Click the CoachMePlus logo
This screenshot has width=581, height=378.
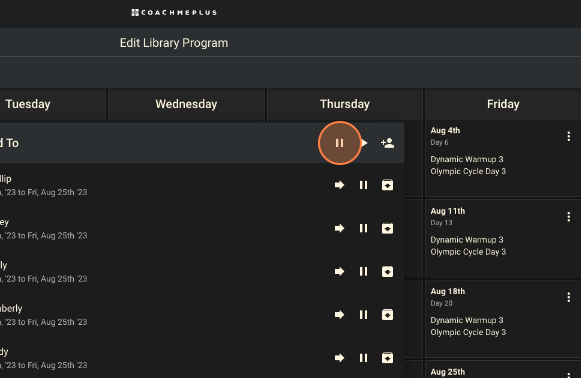pyautogui.click(x=174, y=13)
